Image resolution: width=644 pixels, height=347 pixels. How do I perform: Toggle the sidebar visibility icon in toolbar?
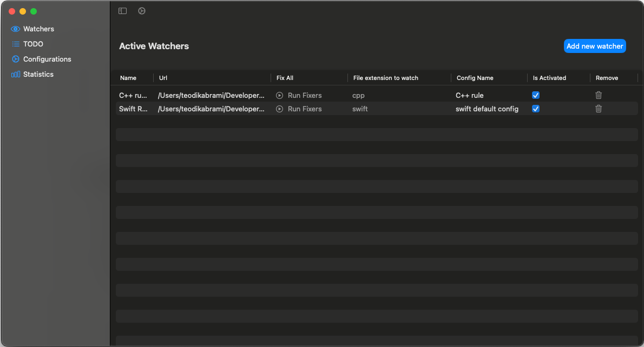(122, 10)
